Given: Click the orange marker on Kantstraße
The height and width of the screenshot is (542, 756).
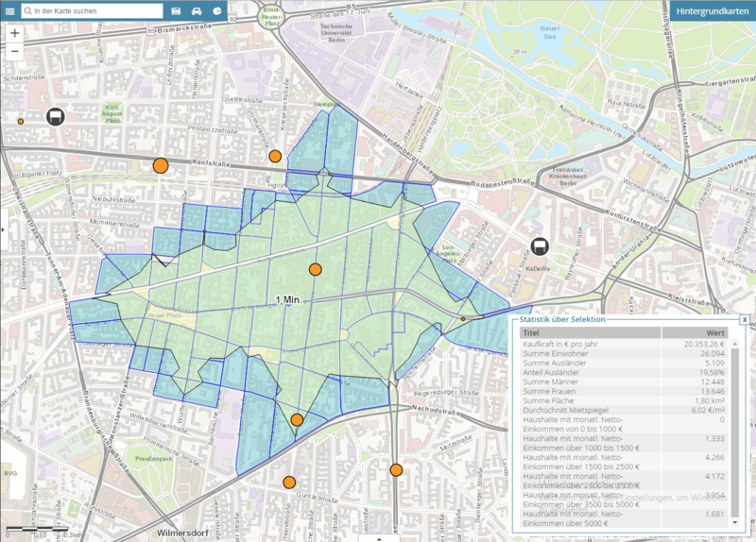Looking at the screenshot, I should (161, 165).
